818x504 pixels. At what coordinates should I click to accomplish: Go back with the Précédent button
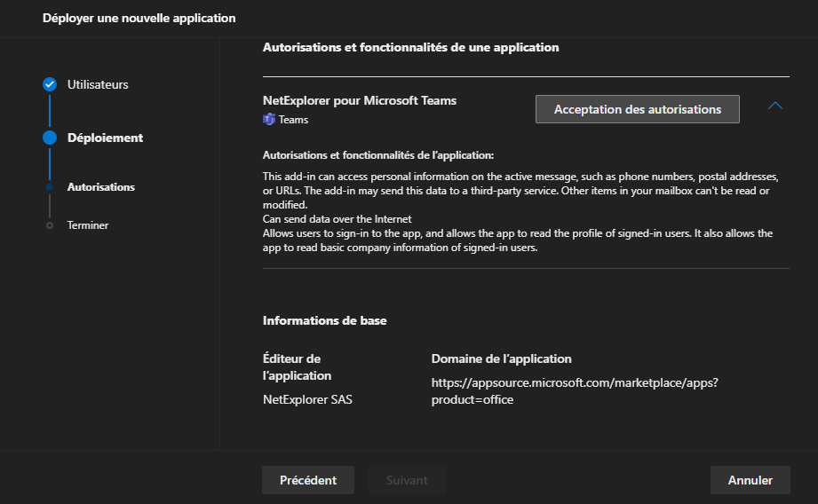pyautogui.click(x=307, y=480)
